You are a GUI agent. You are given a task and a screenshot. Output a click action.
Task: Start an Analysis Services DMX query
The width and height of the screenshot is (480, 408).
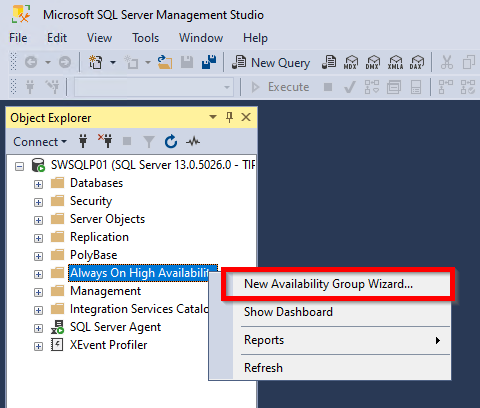click(x=373, y=62)
